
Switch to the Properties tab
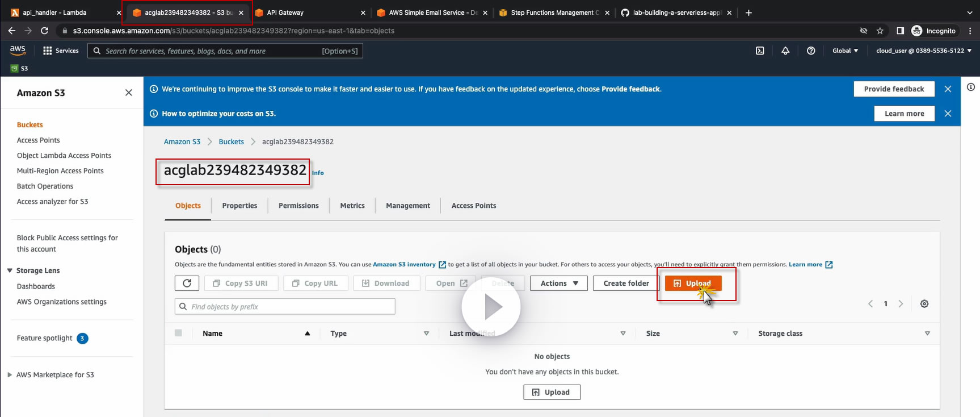coord(239,206)
